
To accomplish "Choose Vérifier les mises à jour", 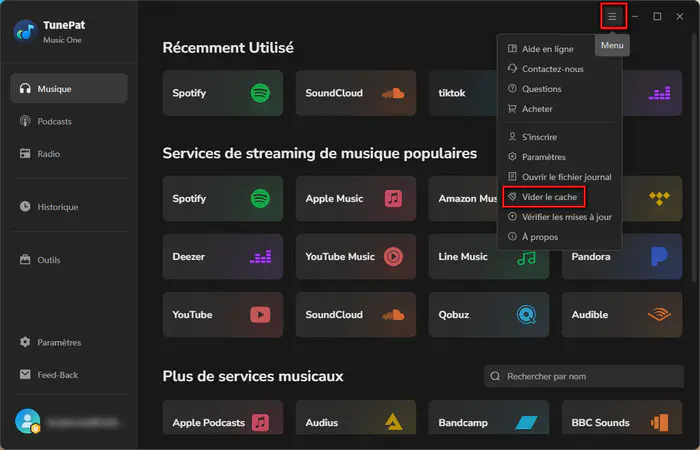I will tap(559, 217).
